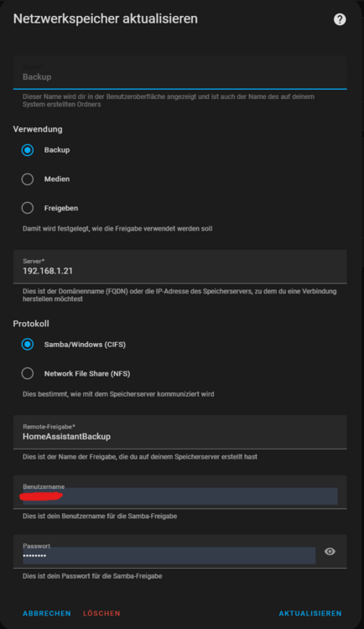Click the Freigeben label text
This screenshot has width=364, height=629.
61,208
